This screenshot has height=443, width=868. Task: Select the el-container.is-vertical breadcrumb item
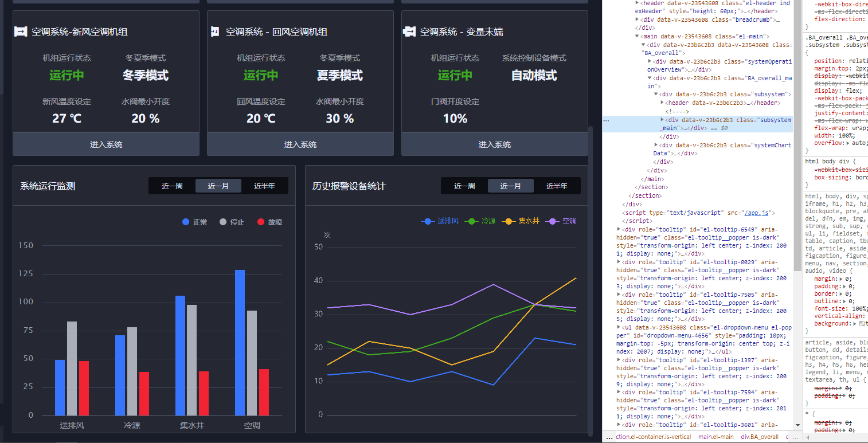652,437
